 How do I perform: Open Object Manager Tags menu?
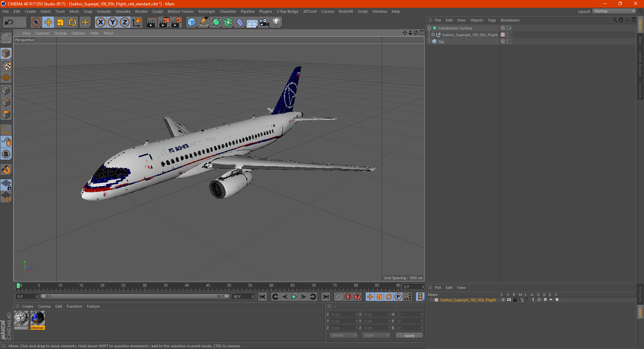click(492, 20)
